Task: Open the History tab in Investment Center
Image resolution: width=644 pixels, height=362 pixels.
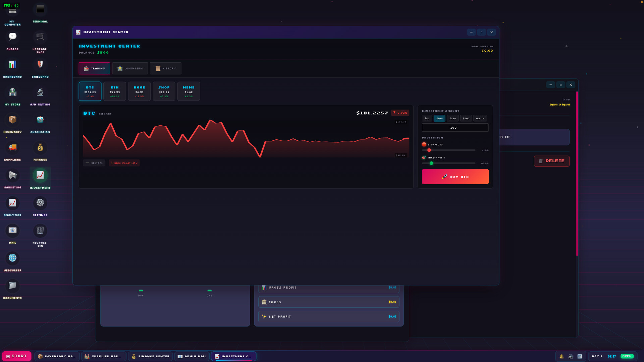Action: coord(166,68)
